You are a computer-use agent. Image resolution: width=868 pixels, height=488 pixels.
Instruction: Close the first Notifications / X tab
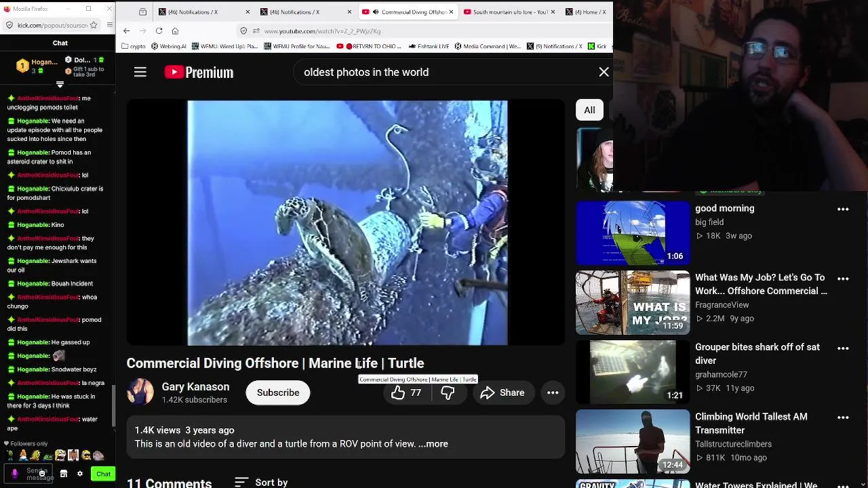point(247,12)
